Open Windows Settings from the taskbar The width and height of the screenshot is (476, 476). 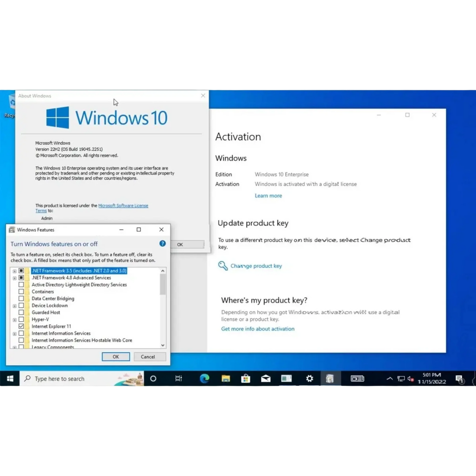click(x=309, y=379)
